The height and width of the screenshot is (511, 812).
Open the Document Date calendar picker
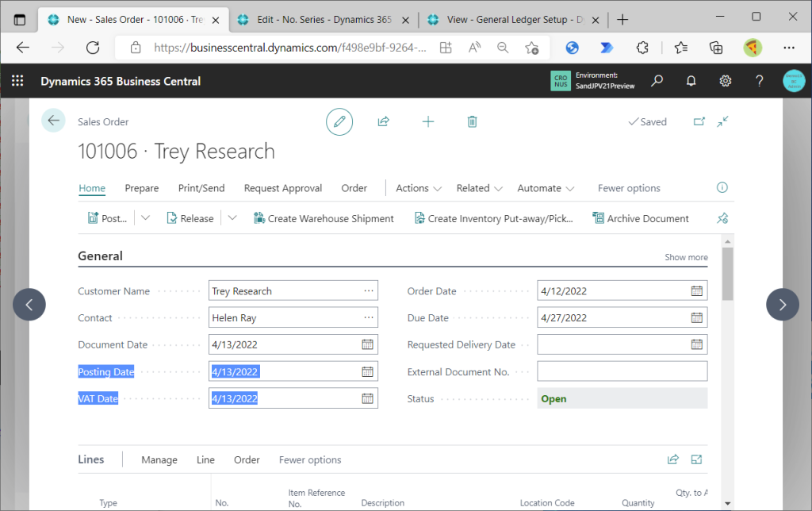click(367, 344)
